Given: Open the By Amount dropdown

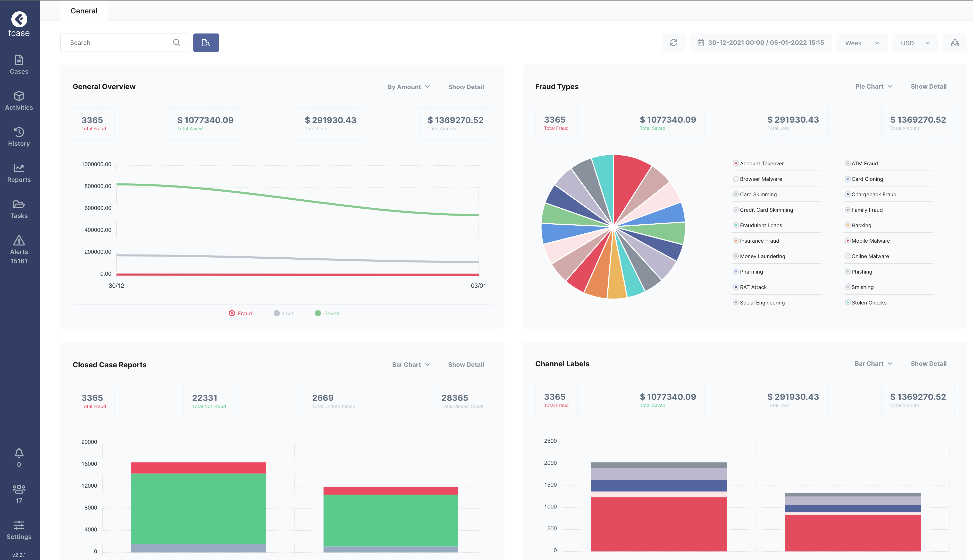Looking at the screenshot, I should pos(409,87).
